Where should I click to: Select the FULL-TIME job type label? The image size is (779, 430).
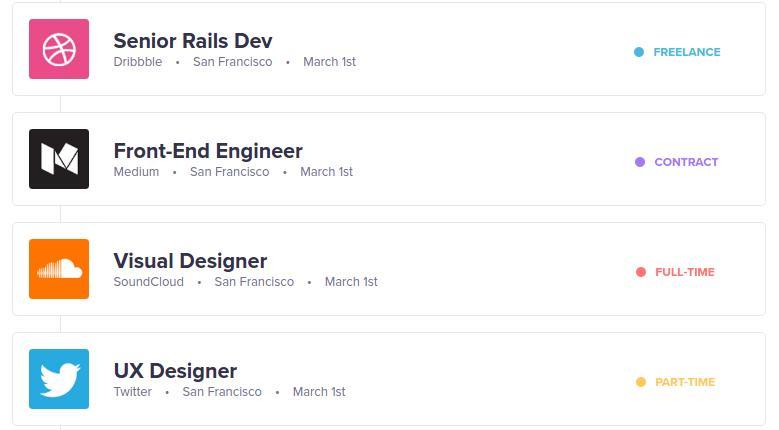685,272
